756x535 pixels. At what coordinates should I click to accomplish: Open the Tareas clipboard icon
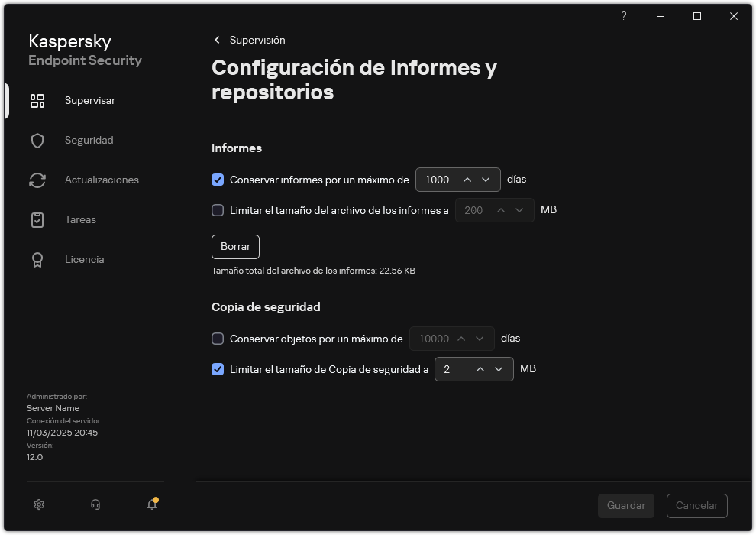[37, 219]
